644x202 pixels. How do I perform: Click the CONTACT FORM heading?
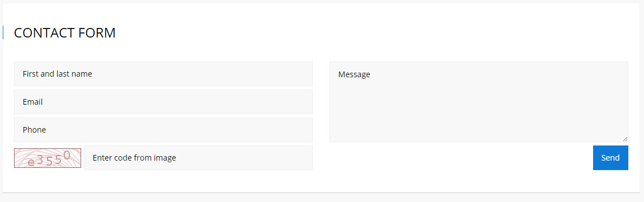tap(65, 33)
